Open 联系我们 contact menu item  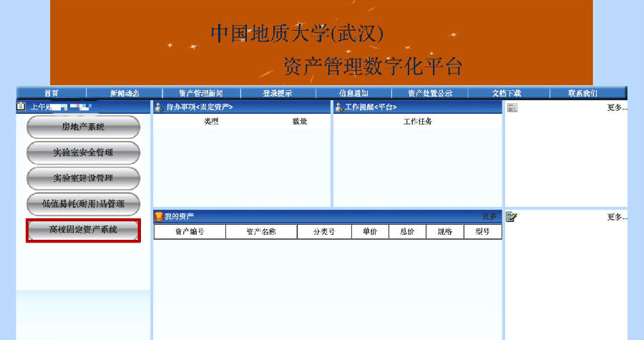[582, 93]
